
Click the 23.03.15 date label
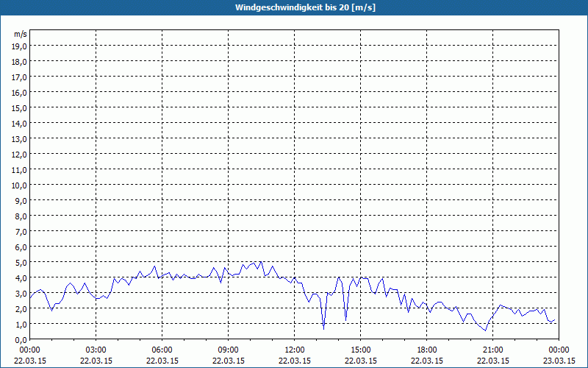pos(559,361)
